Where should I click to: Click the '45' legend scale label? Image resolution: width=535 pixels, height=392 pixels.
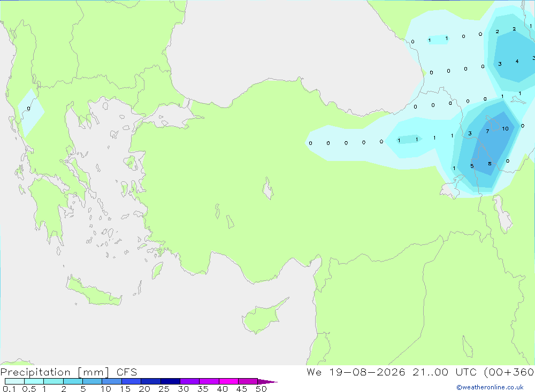[x=242, y=389]
